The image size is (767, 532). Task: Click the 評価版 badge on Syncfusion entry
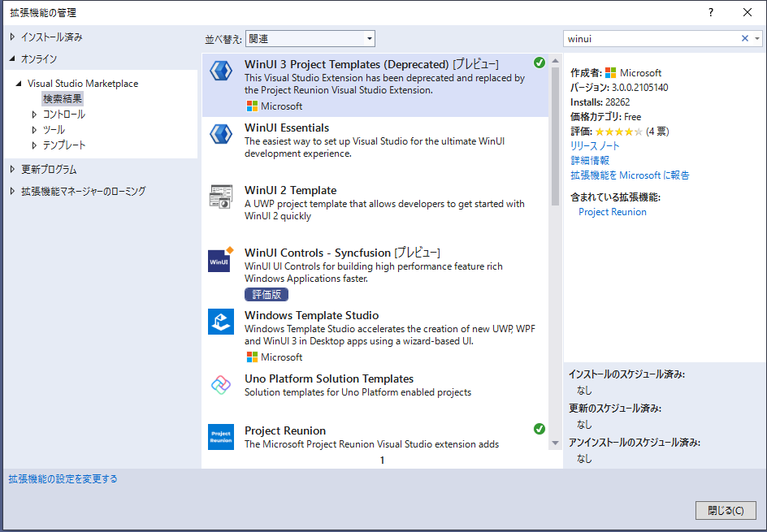266,294
